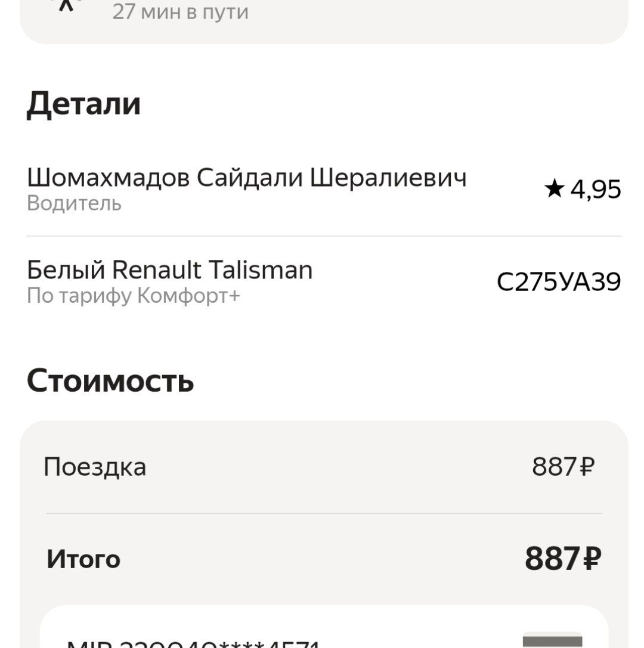Tap the license plate C275YA39
The height and width of the screenshot is (648, 644).
coord(559,282)
